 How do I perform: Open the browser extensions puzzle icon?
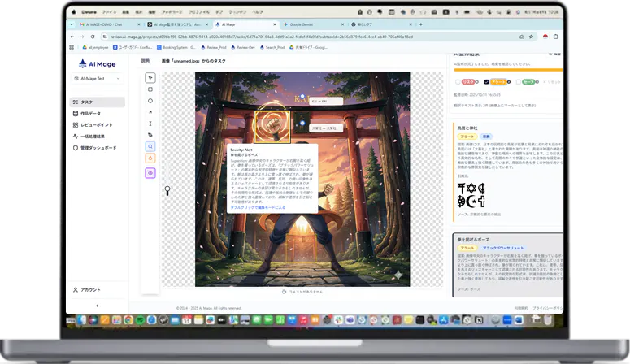pos(556,37)
